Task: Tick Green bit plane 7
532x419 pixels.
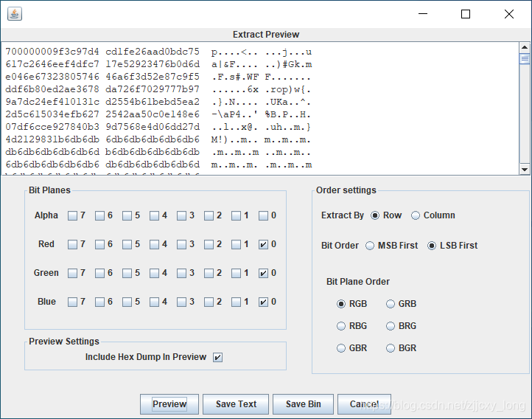Action: [x=72, y=273]
